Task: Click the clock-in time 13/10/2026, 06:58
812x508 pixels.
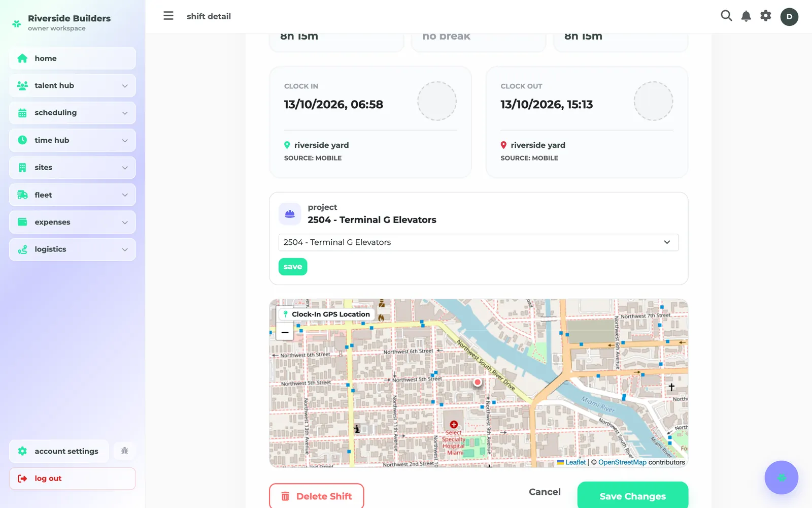Action: pos(333,105)
